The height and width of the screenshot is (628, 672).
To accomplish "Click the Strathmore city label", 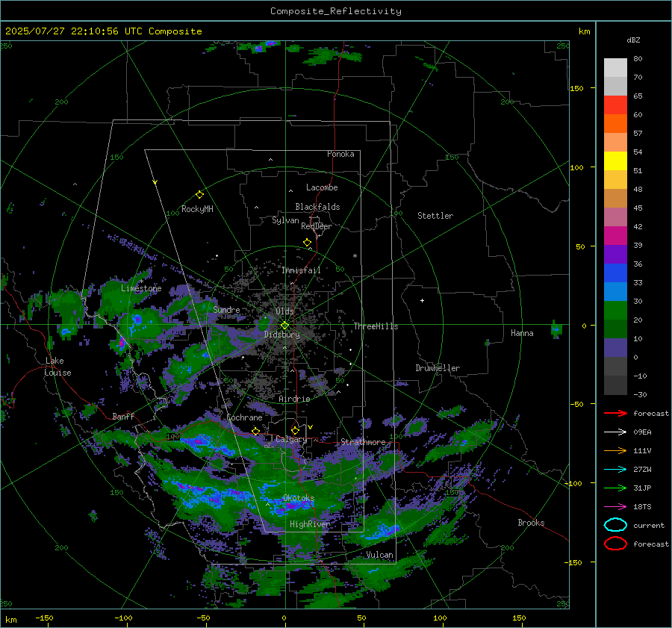I will click(363, 442).
